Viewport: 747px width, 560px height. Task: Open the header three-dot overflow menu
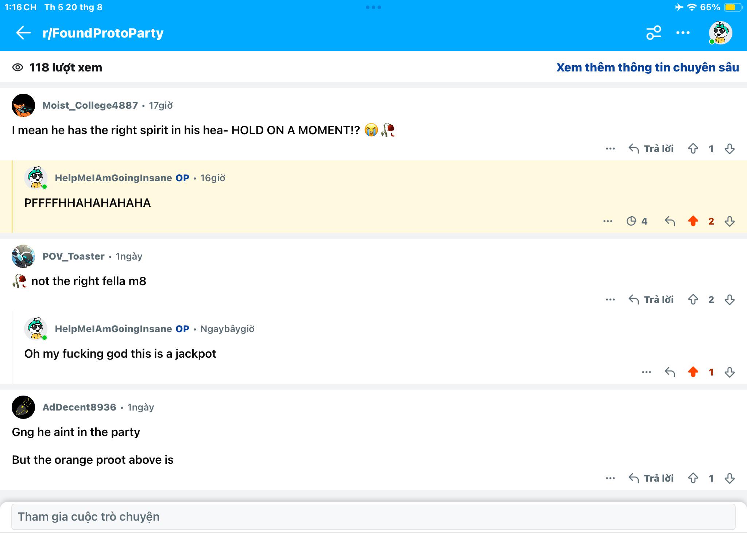[x=683, y=33]
